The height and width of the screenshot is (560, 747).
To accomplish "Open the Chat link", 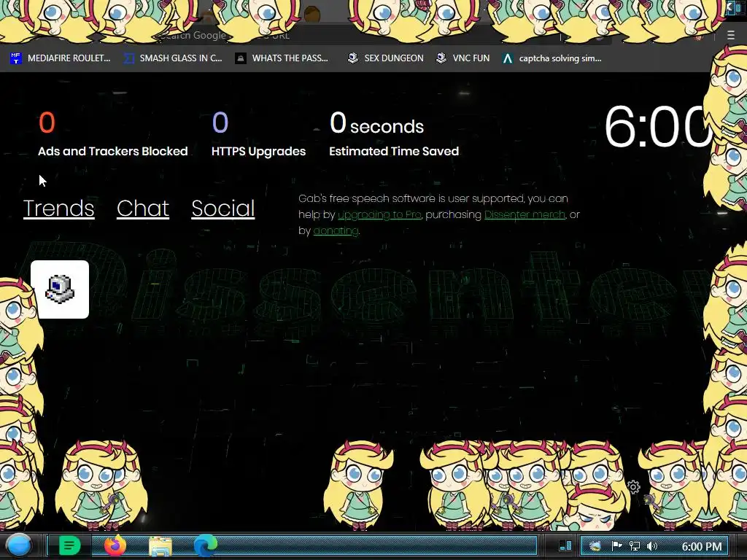I will pos(142,208).
